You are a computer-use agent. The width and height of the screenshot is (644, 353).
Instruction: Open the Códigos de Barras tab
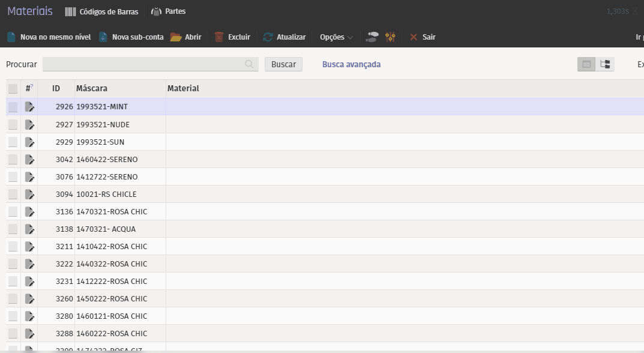[x=101, y=11]
